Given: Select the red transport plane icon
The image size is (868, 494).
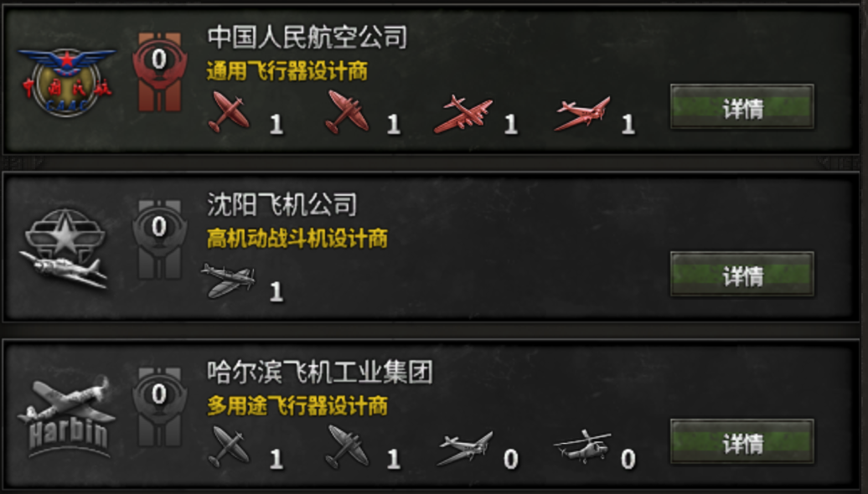Looking at the screenshot, I should pos(582,113).
